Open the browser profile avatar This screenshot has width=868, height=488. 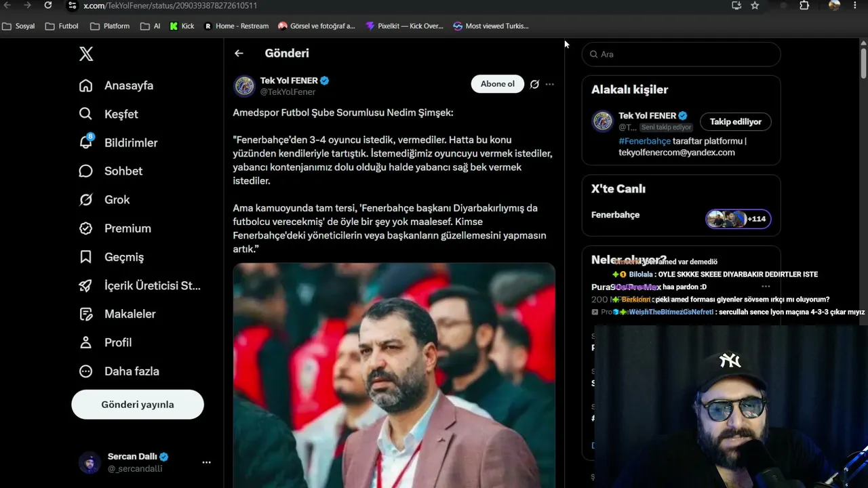tap(834, 5)
